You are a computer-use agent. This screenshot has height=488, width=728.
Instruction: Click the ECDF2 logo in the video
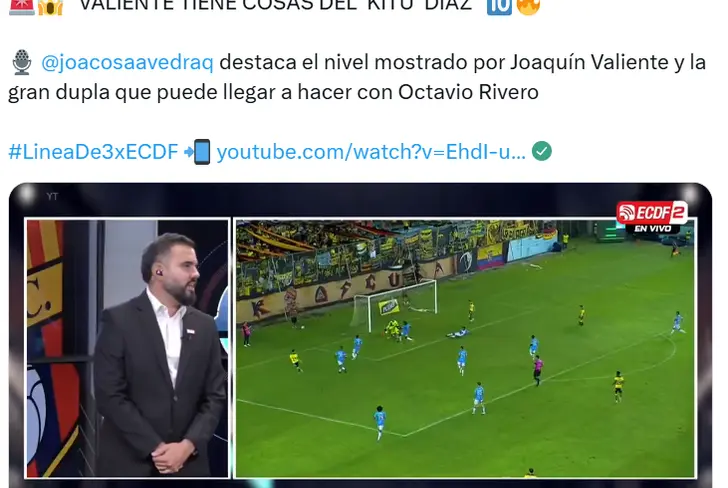652,213
